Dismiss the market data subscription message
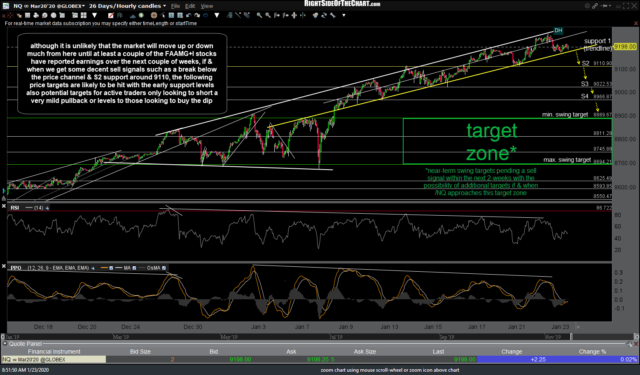The image size is (640, 375). [x=636, y=23]
